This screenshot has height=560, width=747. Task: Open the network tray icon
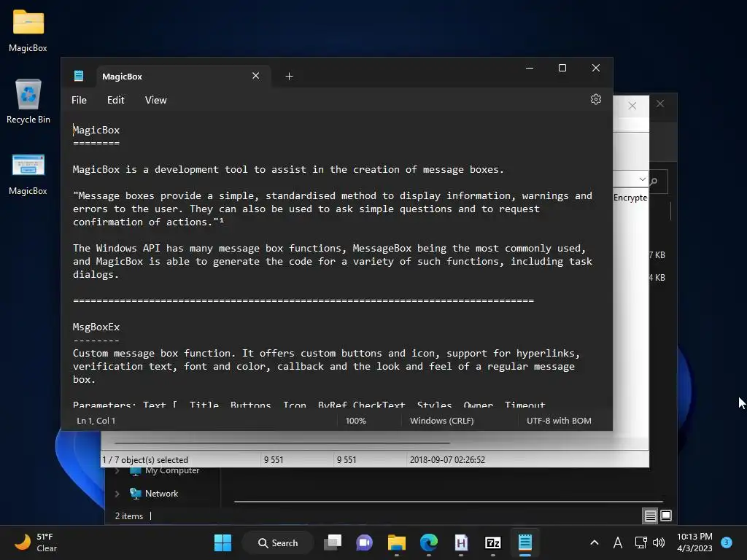coord(640,542)
